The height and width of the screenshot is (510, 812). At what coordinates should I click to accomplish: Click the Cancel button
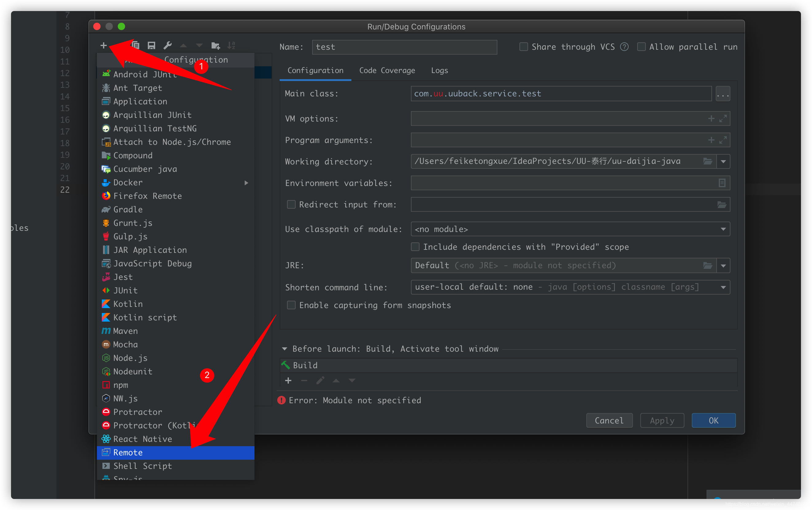pos(609,421)
